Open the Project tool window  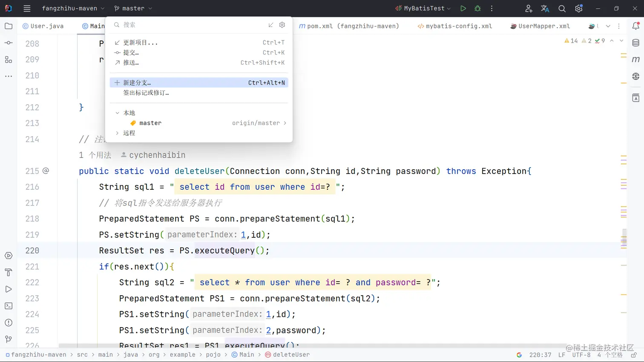pos(9,26)
